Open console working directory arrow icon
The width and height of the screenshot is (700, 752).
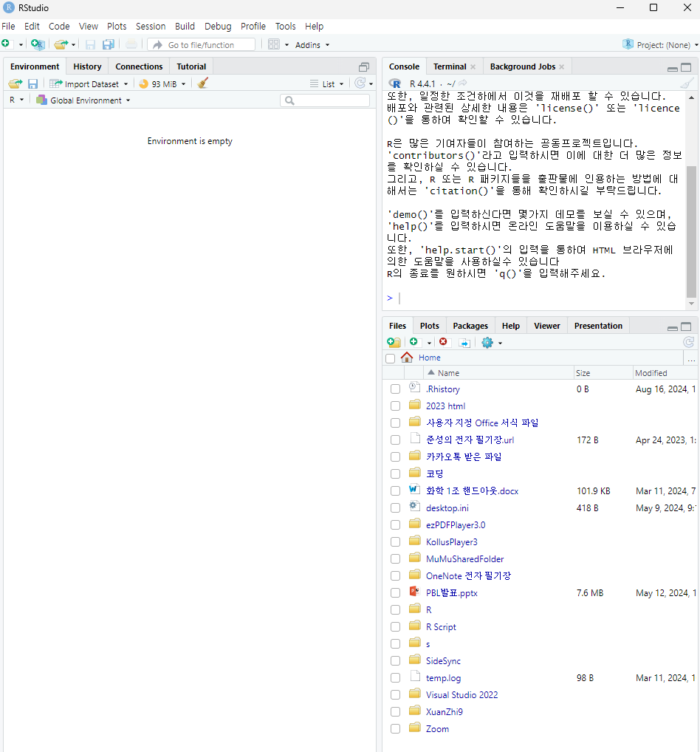point(463,83)
